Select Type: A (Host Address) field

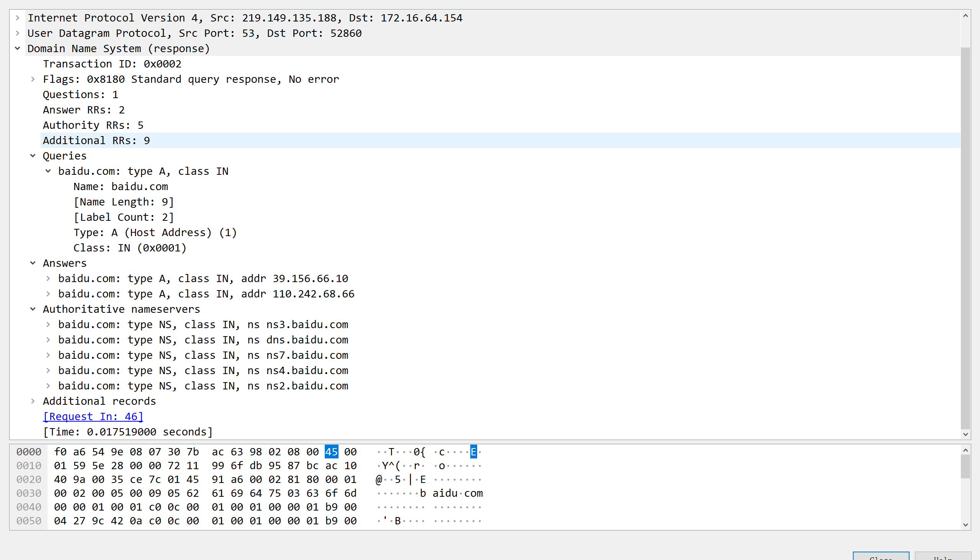point(155,233)
